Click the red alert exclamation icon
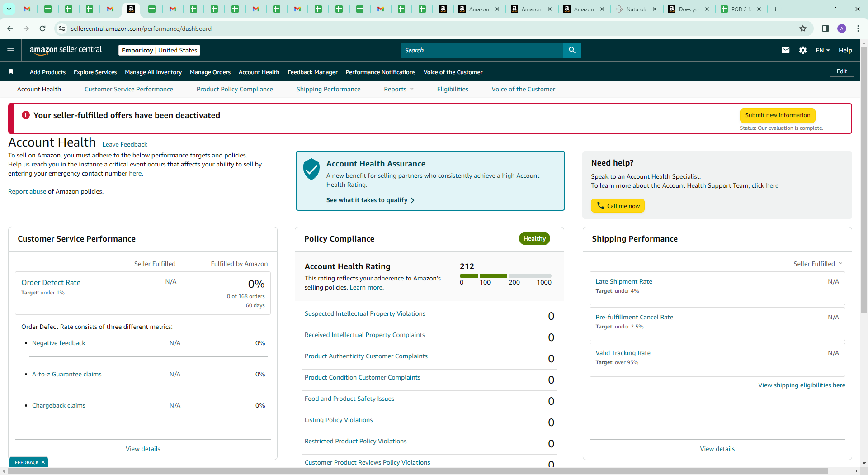This screenshot has height=475, width=868. [x=26, y=115]
